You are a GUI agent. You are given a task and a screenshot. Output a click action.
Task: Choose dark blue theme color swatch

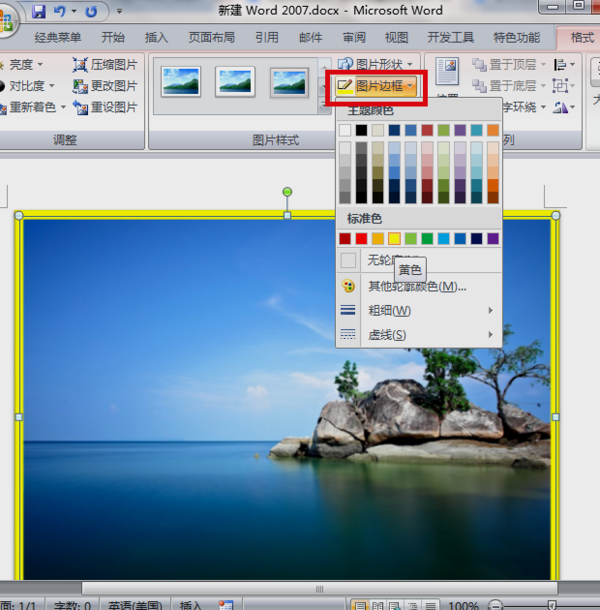click(394, 130)
